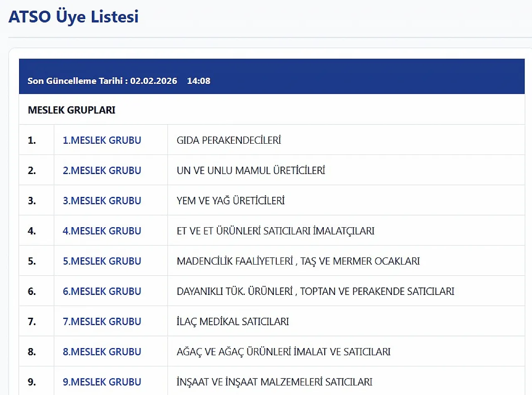Open the 8.MESLEK GRUBU link
The height and width of the screenshot is (395, 532).
click(x=102, y=352)
